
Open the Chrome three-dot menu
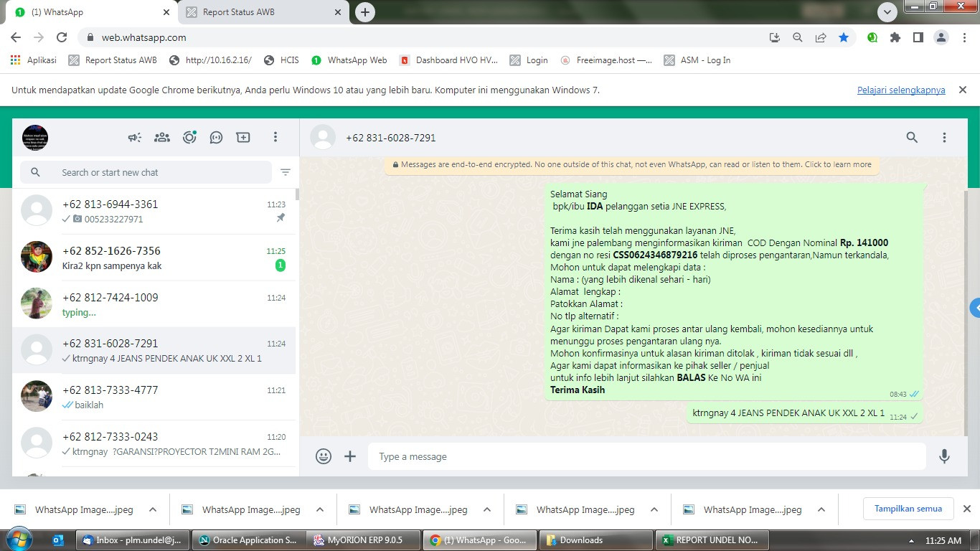point(963,37)
